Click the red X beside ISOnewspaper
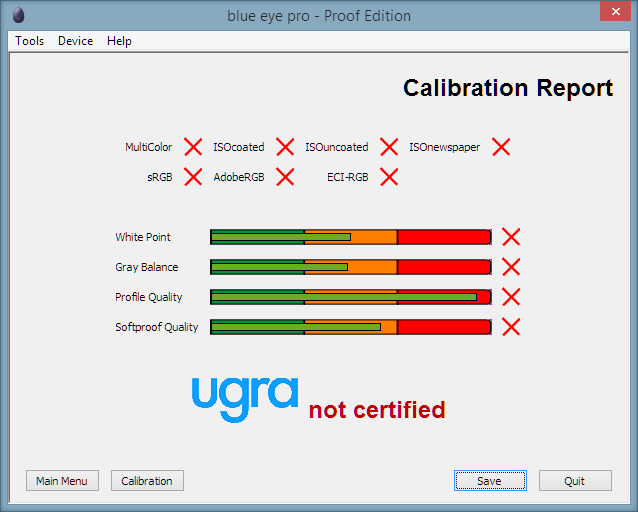Image resolution: width=638 pixels, height=512 pixels. (501, 147)
